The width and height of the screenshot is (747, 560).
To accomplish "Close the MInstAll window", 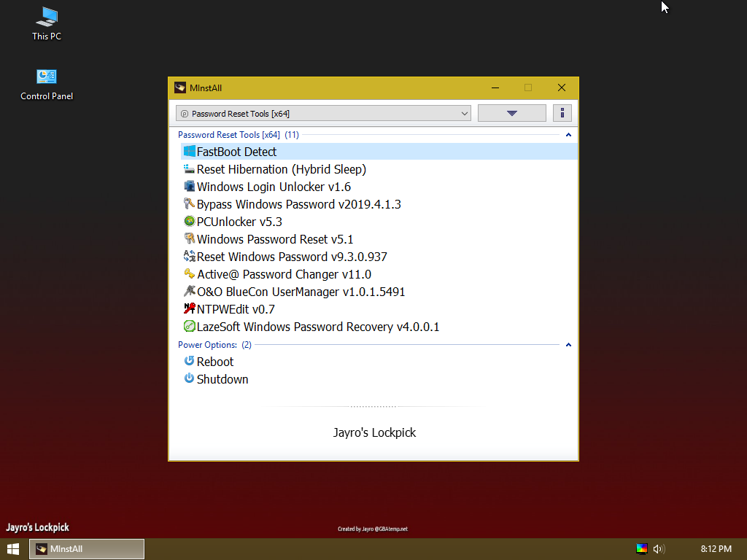I will (562, 87).
